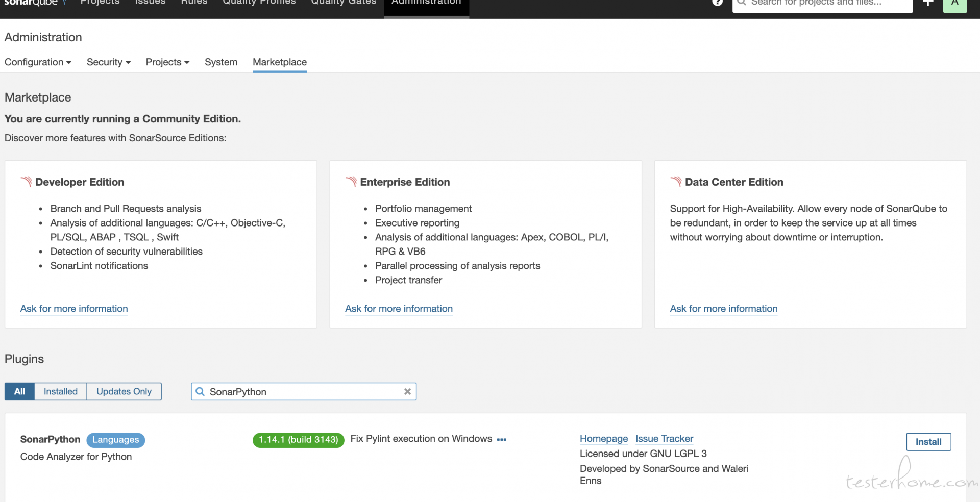
Task: Click the 1.14.1 (build 3143) version badge
Action: [298, 440]
